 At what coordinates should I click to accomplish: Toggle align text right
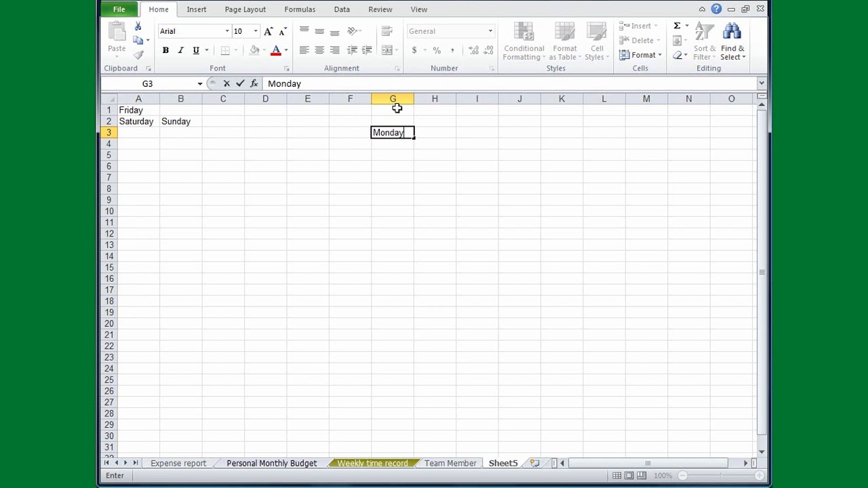click(334, 50)
